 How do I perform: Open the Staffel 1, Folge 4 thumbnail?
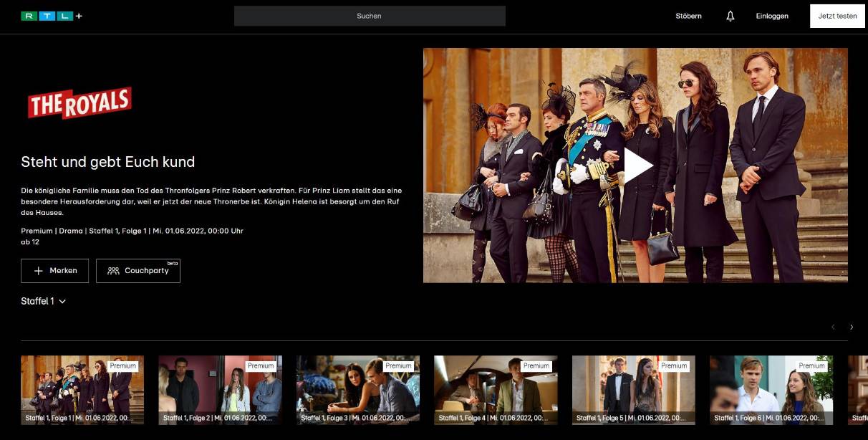click(x=496, y=390)
